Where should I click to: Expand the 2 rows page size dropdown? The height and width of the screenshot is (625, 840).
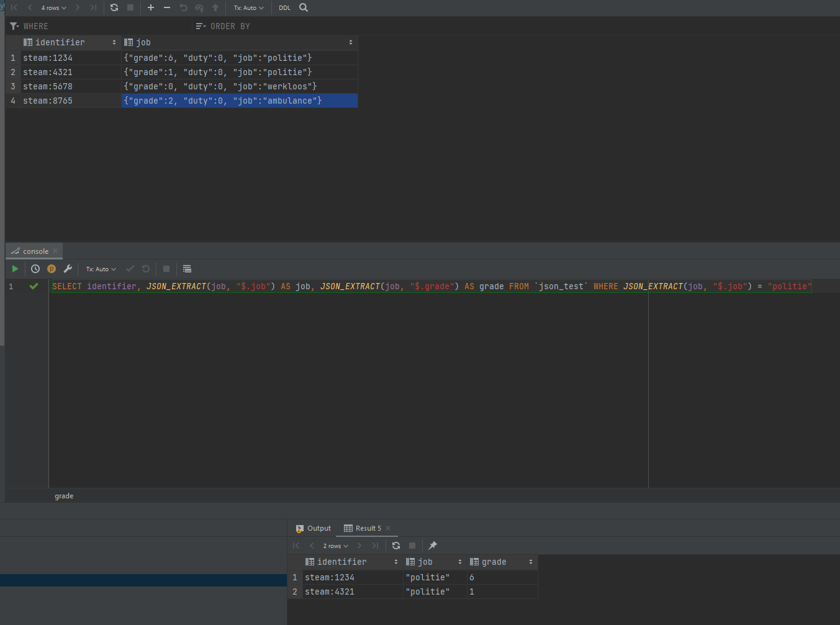pos(335,546)
